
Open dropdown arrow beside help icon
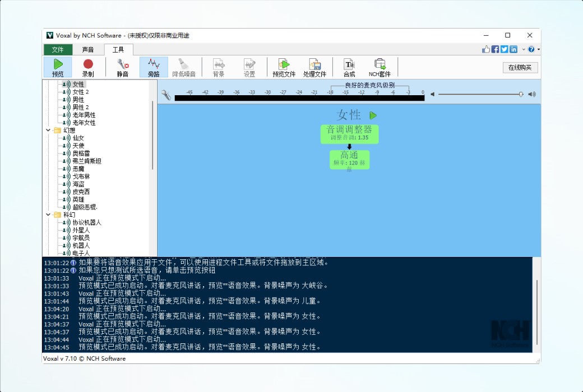[x=538, y=49]
